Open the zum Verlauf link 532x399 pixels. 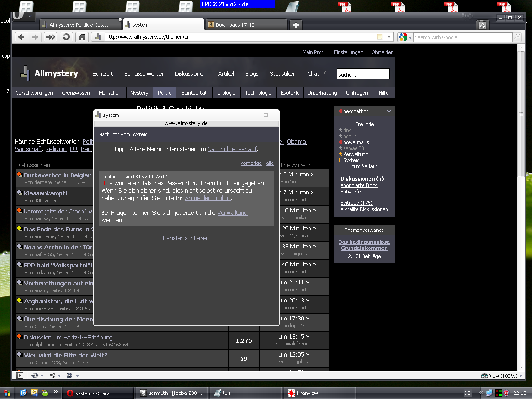[364, 166]
